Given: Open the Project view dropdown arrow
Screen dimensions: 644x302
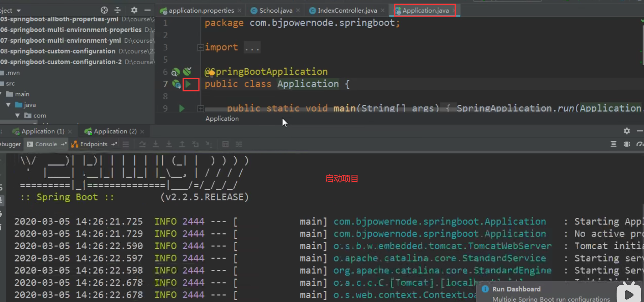Looking at the screenshot, I should click(19, 11).
